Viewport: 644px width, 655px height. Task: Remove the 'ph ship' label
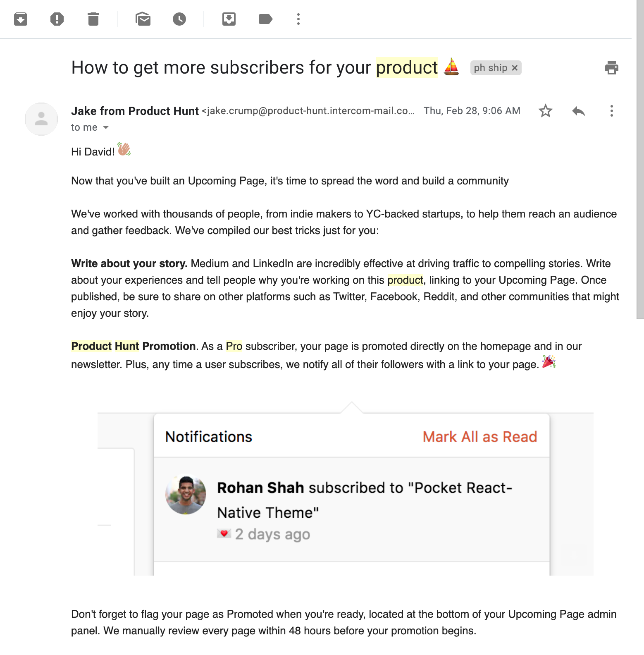pos(515,68)
